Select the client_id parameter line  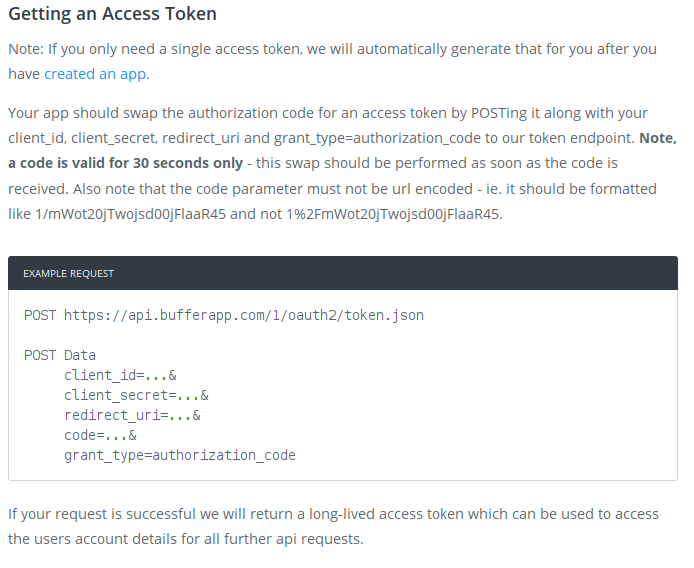[x=120, y=375]
